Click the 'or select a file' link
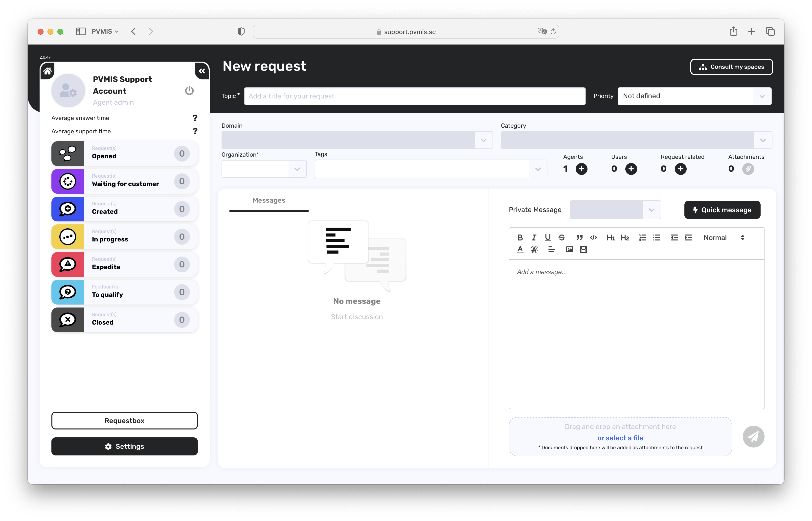This screenshot has width=812, height=521. click(620, 438)
